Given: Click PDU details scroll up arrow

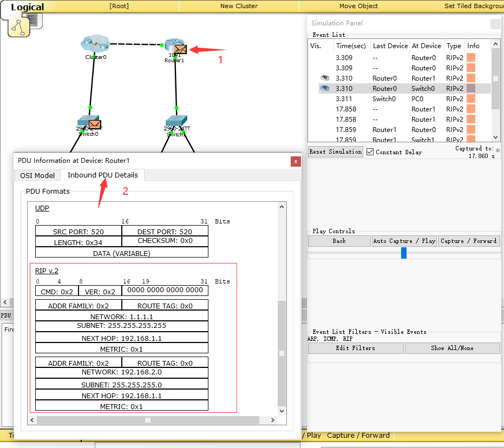Looking at the screenshot, I should pyautogui.click(x=282, y=207).
